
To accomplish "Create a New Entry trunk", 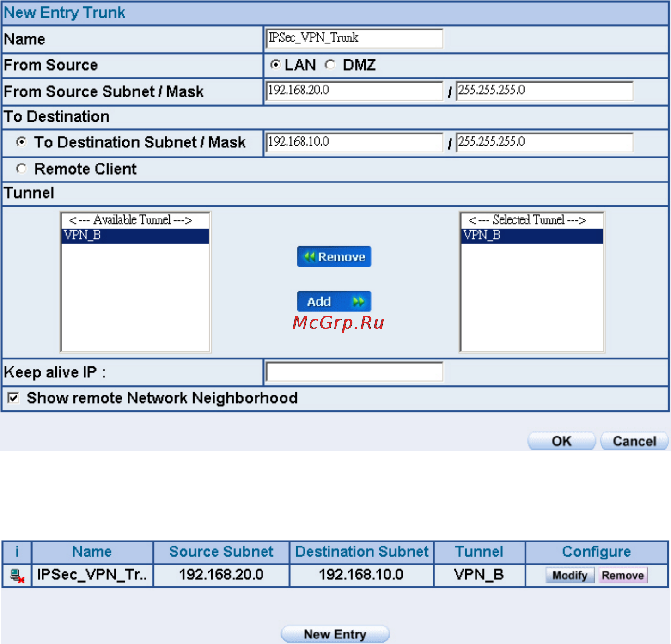I will [x=335, y=634].
